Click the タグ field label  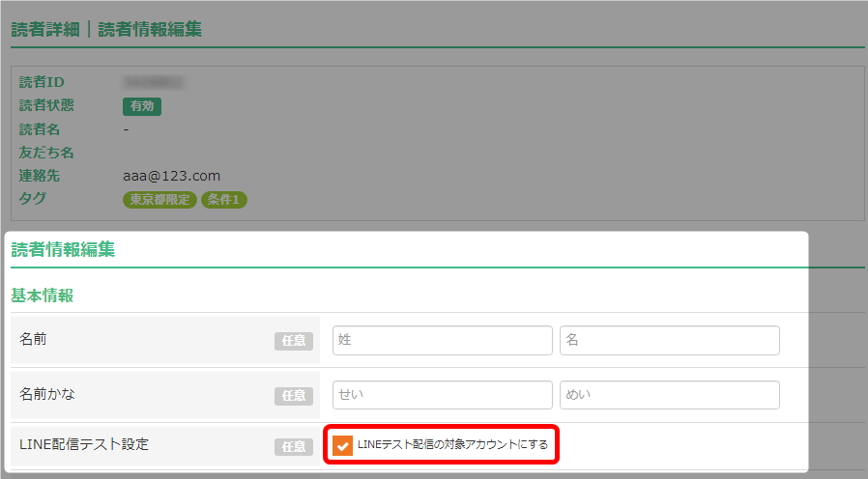(x=33, y=199)
